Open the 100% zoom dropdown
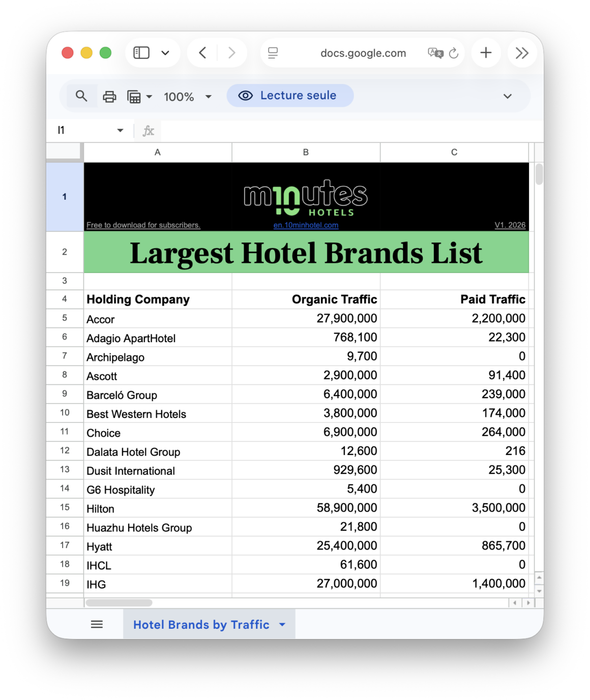The image size is (590, 700). coord(187,97)
